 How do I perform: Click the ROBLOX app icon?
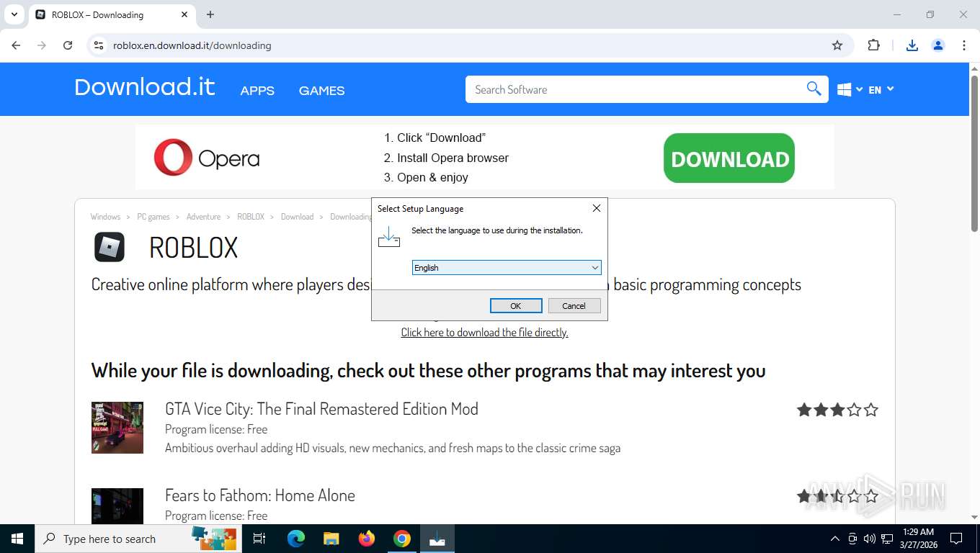click(x=110, y=247)
